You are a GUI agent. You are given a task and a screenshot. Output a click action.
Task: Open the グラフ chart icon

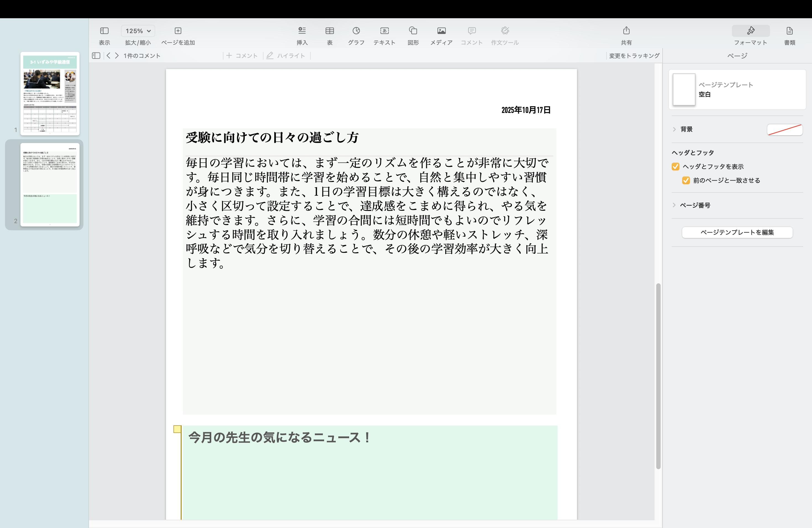pos(356,31)
